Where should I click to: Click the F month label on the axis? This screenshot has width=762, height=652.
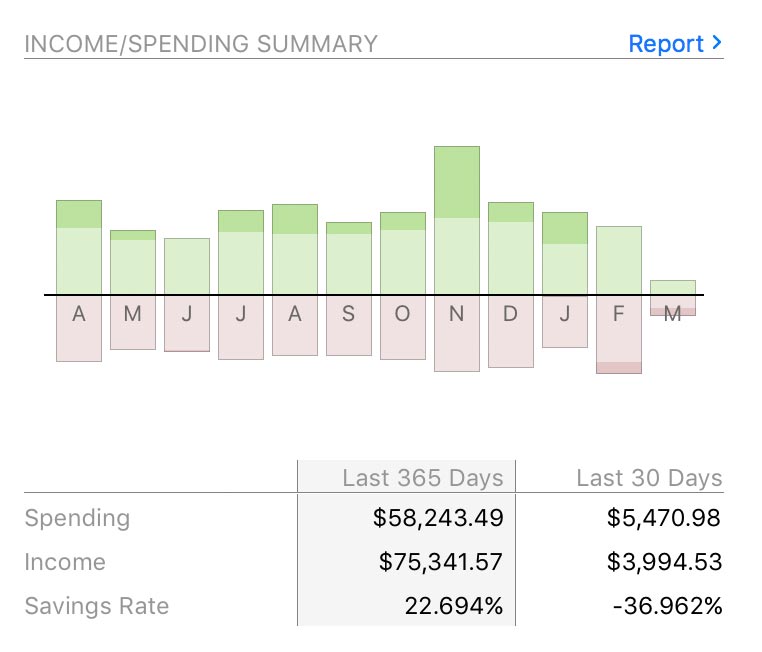[x=619, y=313]
